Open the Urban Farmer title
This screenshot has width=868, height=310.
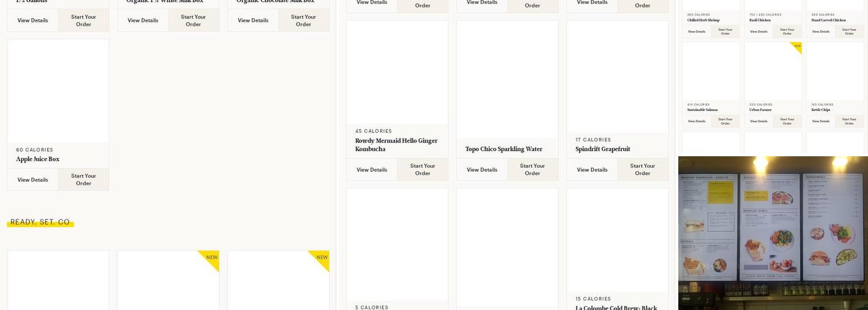[x=760, y=110]
